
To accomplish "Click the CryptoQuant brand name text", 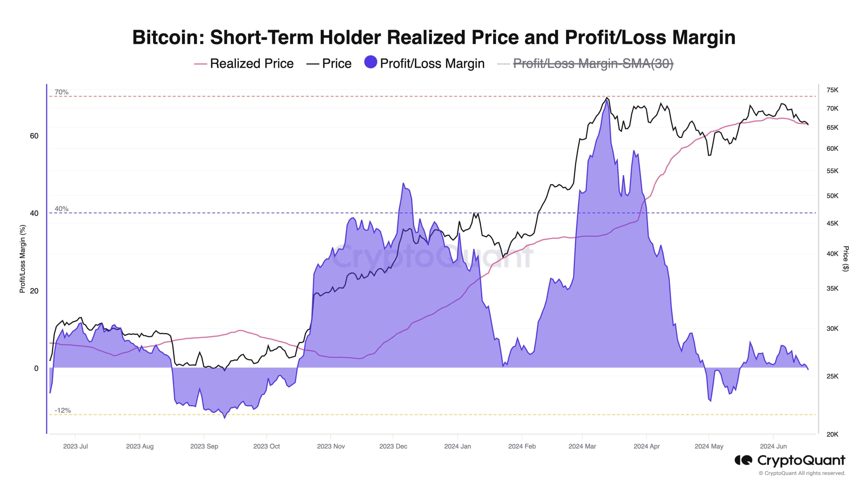I will (801, 460).
